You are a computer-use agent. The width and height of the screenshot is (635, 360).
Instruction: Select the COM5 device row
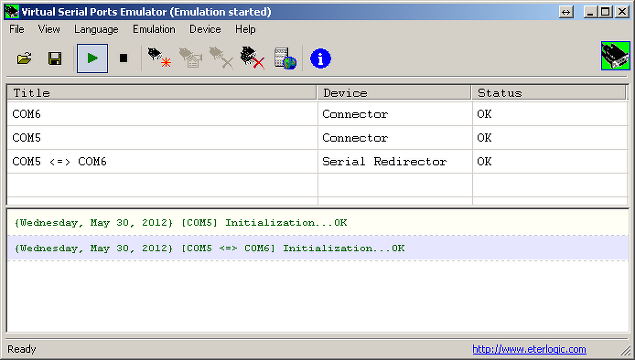[317, 138]
